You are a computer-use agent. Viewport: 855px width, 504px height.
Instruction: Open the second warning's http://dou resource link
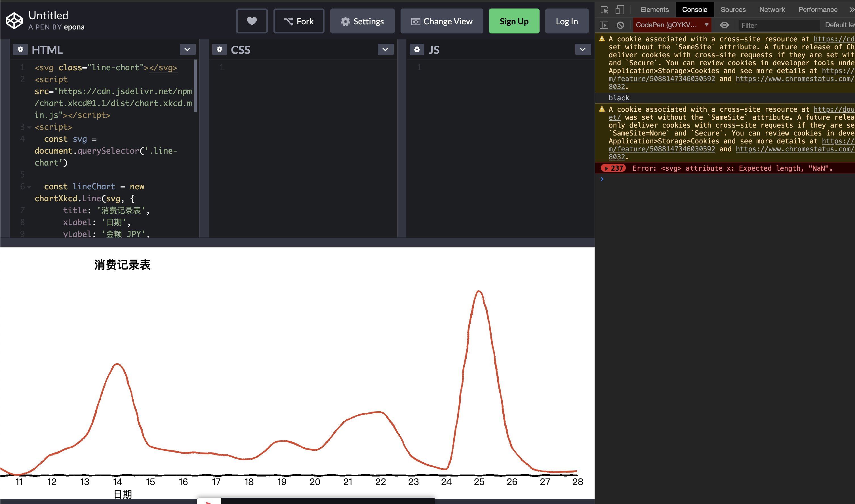coord(834,109)
